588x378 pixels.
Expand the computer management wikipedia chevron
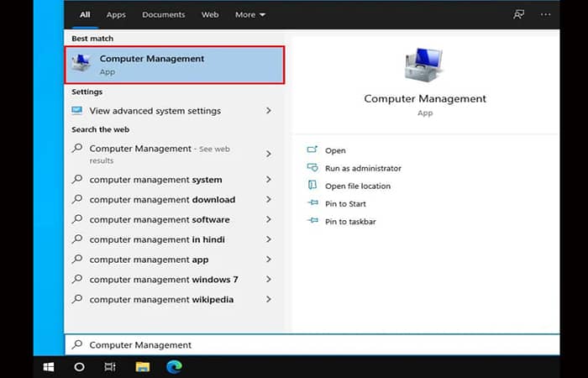(x=269, y=299)
